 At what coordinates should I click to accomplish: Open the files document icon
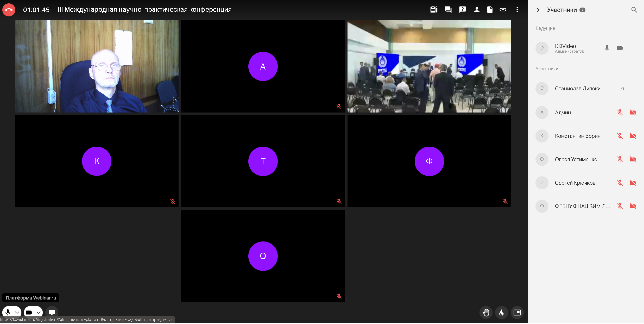tap(490, 10)
